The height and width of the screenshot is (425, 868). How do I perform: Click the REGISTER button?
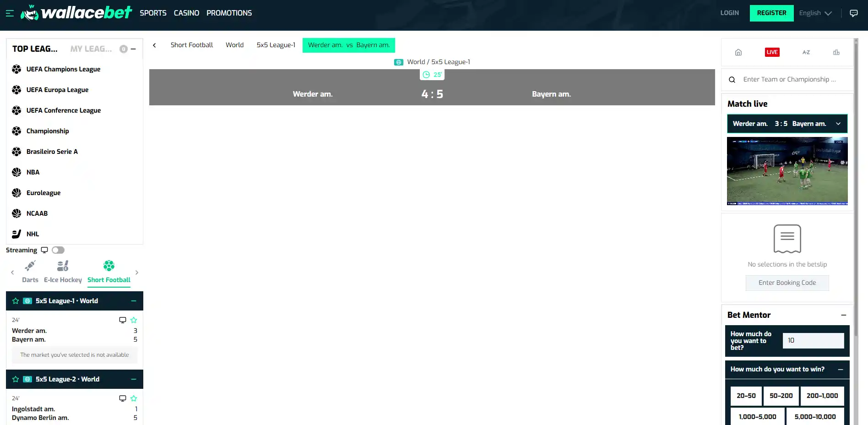click(772, 13)
